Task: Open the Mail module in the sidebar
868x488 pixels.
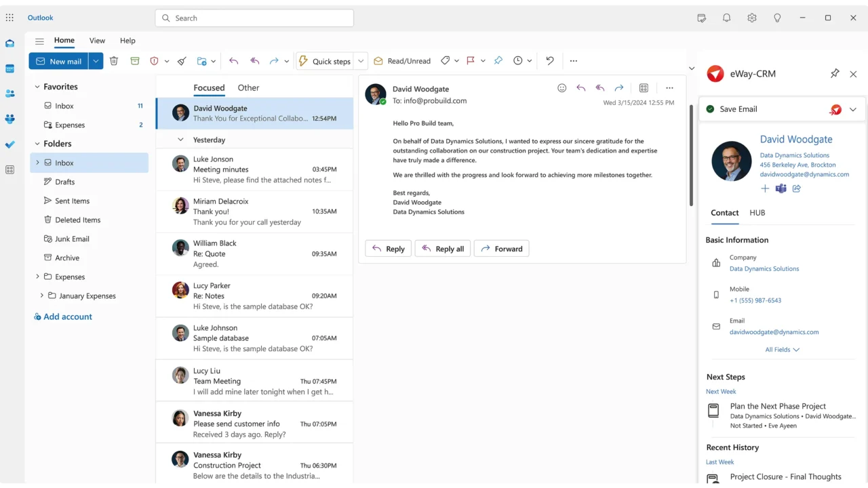Action: [x=9, y=43]
